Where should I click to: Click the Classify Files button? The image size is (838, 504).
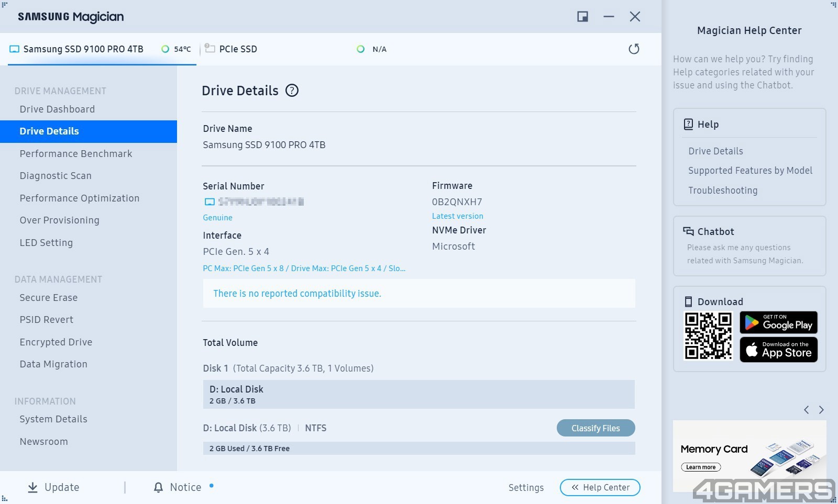pyautogui.click(x=596, y=428)
